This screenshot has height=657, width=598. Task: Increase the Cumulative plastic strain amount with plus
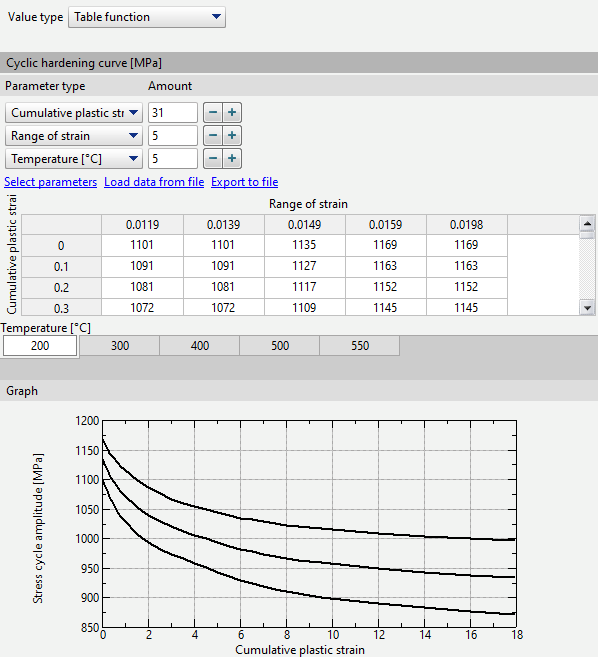[x=232, y=113]
